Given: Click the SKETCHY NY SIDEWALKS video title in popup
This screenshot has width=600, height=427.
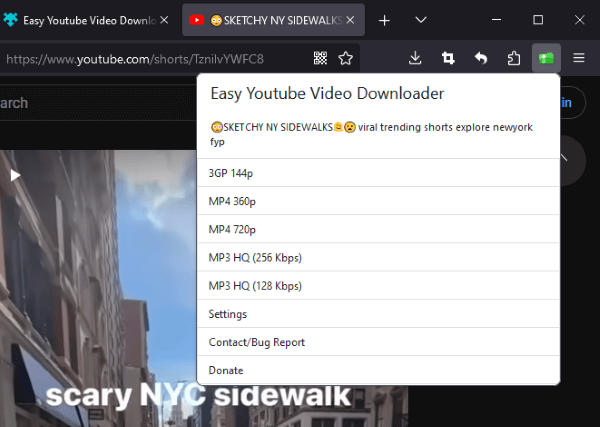Looking at the screenshot, I should point(371,134).
